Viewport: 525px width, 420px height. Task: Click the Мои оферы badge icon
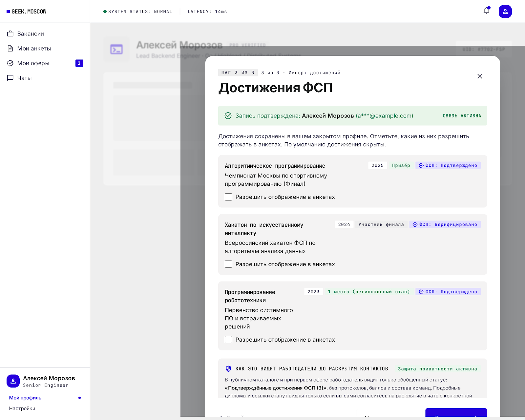[10, 63]
